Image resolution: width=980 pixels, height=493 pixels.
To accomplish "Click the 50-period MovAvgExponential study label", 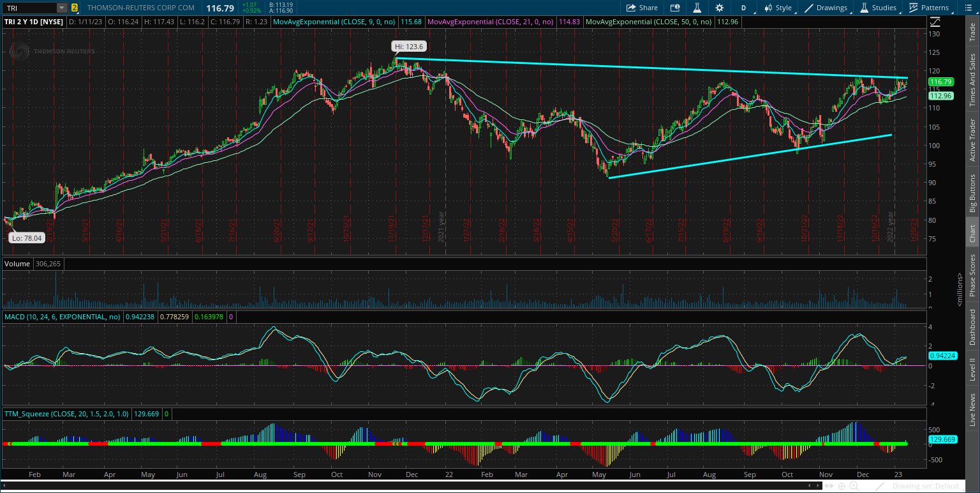I will pos(648,21).
